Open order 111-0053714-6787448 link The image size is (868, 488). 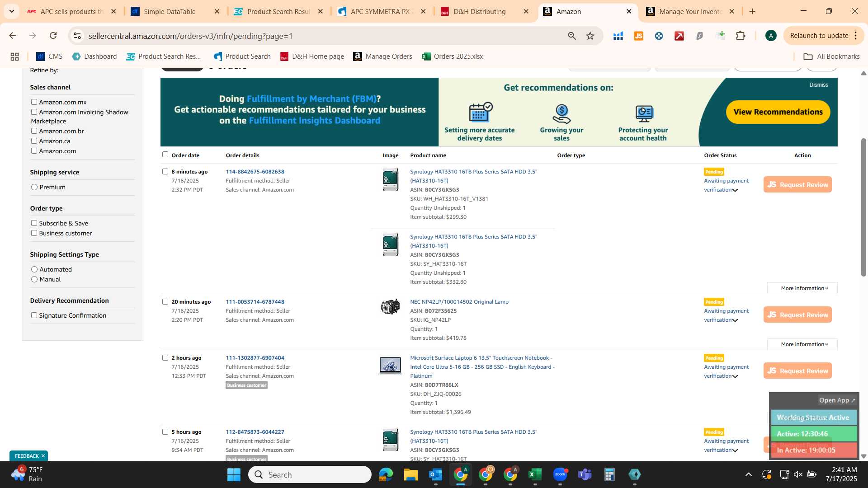255,302
